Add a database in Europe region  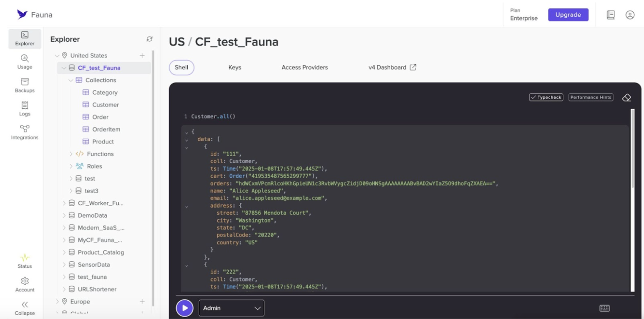142,302
